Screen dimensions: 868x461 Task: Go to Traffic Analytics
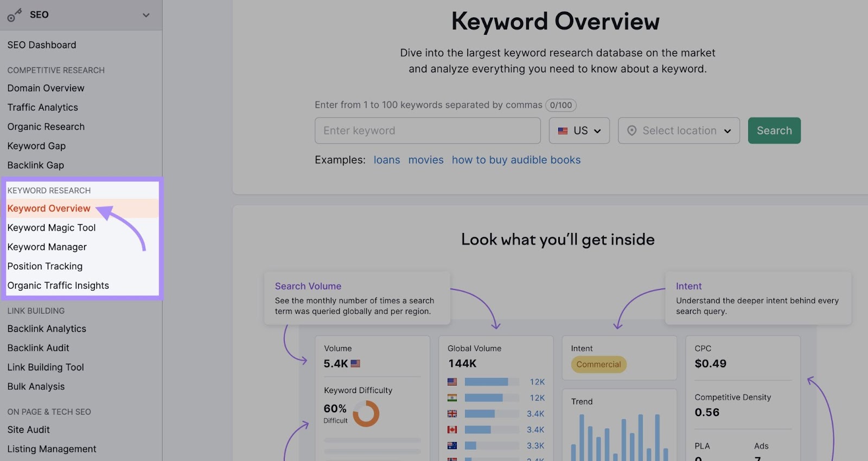(x=43, y=108)
